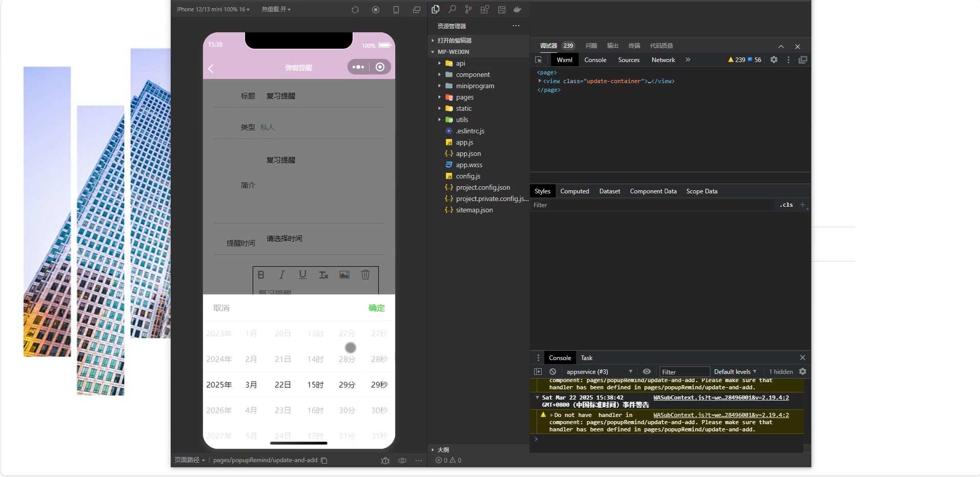Screen dimensions: 980x477
Task: Open the Default levels dropdown
Action: [x=735, y=372]
